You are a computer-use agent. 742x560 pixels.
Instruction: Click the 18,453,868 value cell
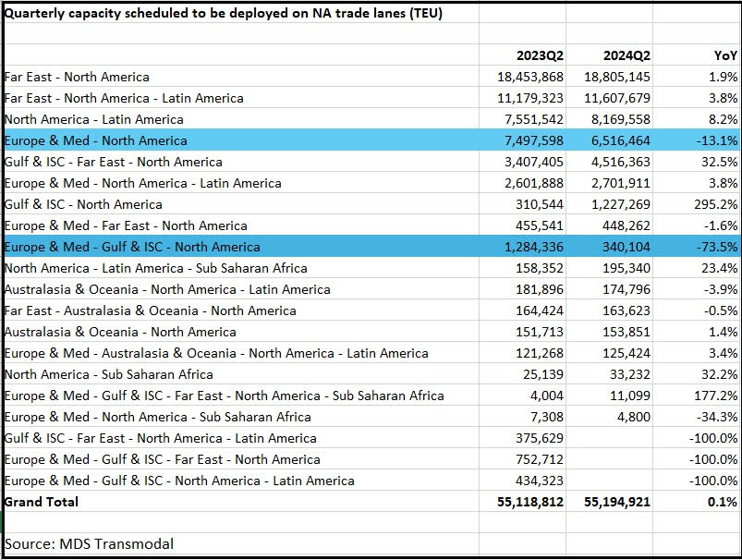pos(530,77)
